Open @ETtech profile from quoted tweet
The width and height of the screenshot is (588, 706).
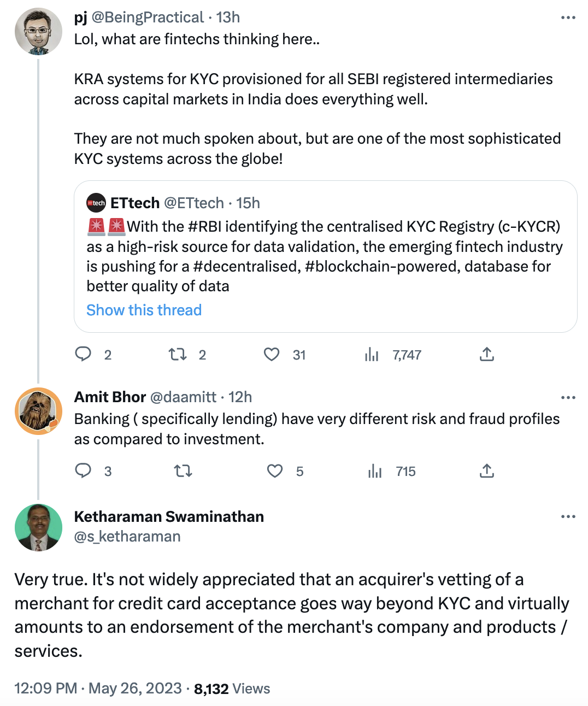(194, 203)
